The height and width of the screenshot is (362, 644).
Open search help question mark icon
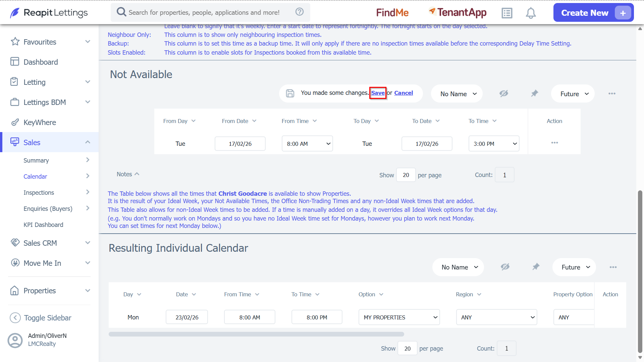(300, 12)
